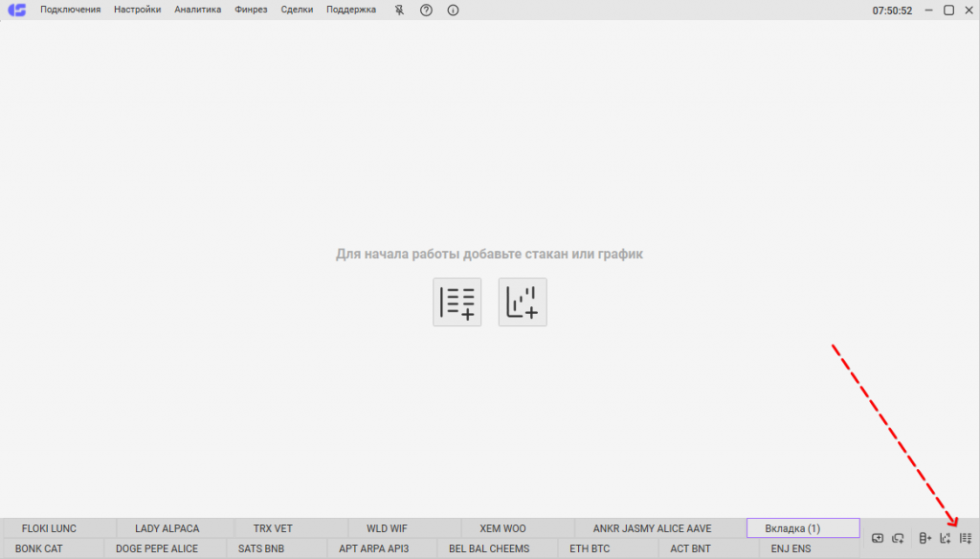980x559 pixels.
Task: Open the Сделки menu
Action: pyautogui.click(x=297, y=10)
